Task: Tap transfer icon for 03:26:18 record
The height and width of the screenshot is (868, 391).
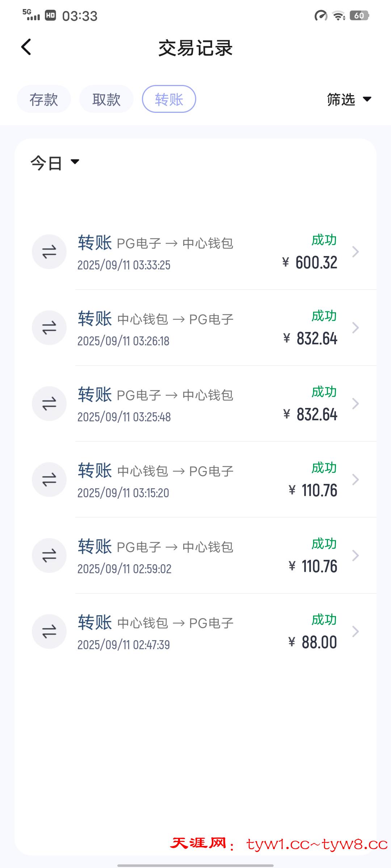Action: tap(49, 328)
